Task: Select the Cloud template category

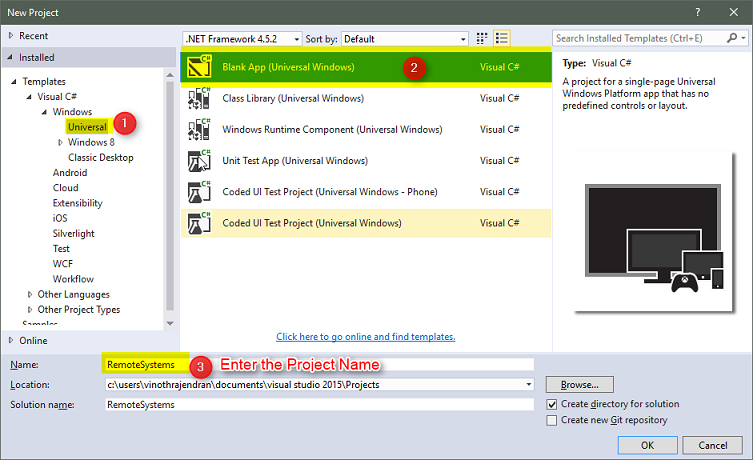Action: 65,188
